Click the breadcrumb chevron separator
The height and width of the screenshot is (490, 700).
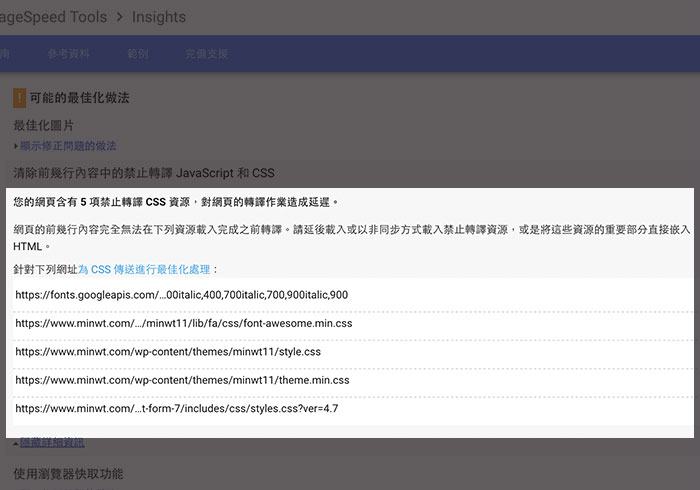[x=120, y=17]
